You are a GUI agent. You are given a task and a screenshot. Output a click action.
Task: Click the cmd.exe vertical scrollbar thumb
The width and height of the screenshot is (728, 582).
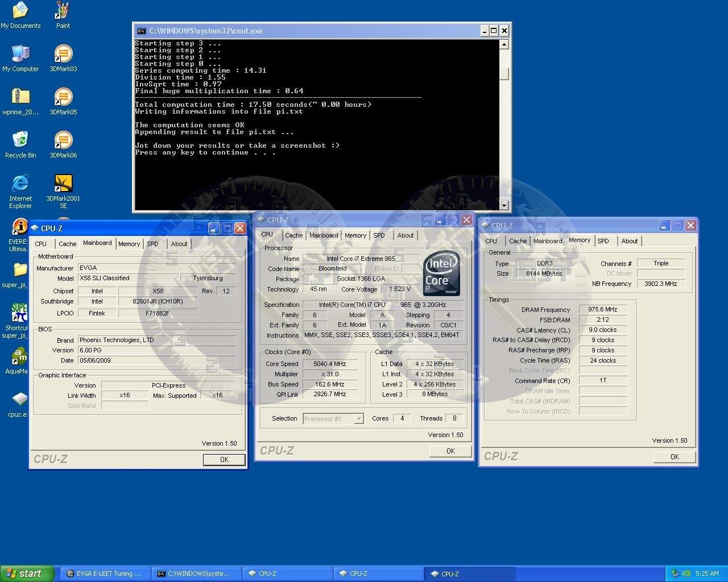pyautogui.click(x=504, y=73)
